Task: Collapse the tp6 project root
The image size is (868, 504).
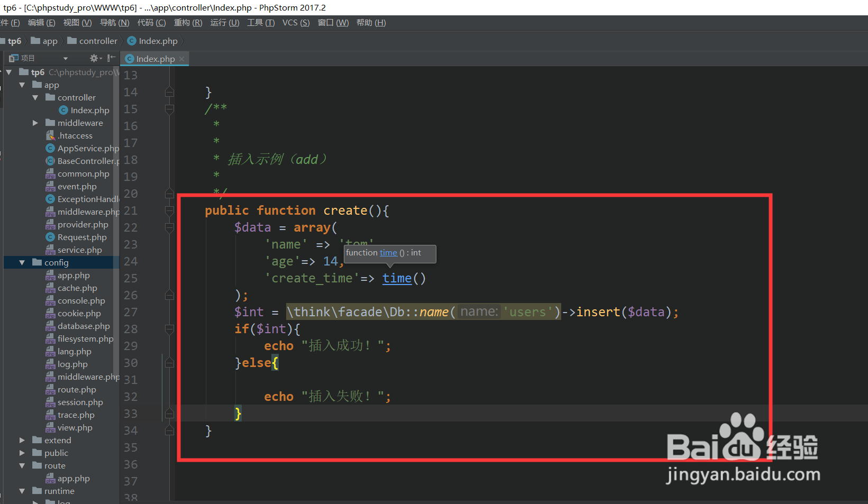Action: [9, 72]
